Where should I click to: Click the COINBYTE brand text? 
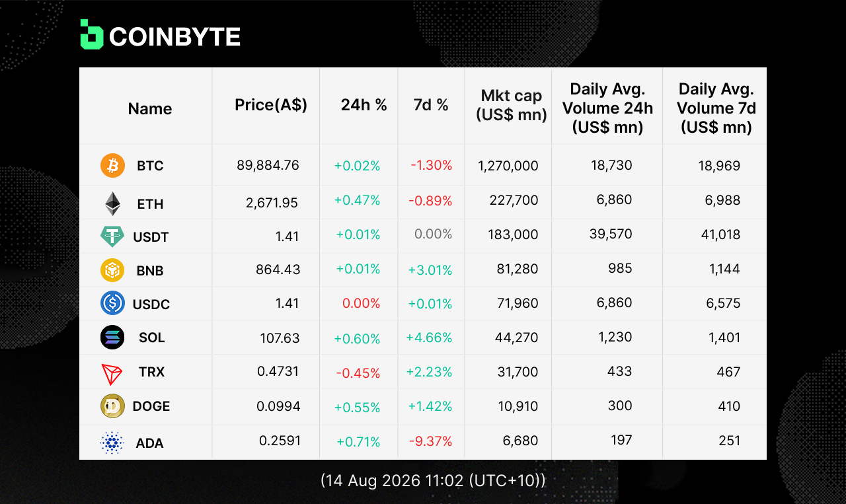click(x=175, y=37)
